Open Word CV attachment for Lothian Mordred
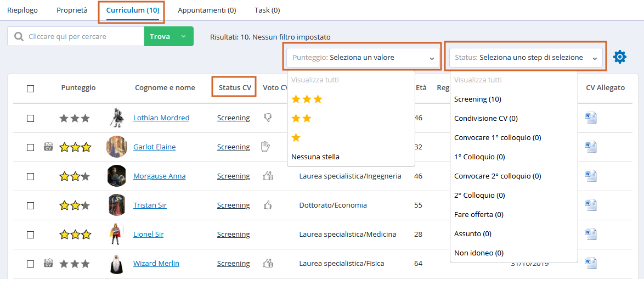This screenshot has height=284, width=644. coord(590,118)
